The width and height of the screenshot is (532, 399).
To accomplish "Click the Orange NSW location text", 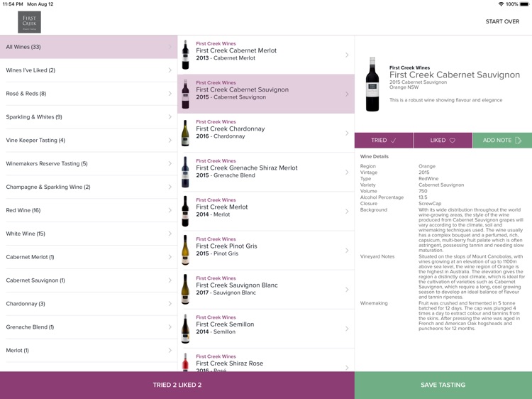I will (x=404, y=87).
